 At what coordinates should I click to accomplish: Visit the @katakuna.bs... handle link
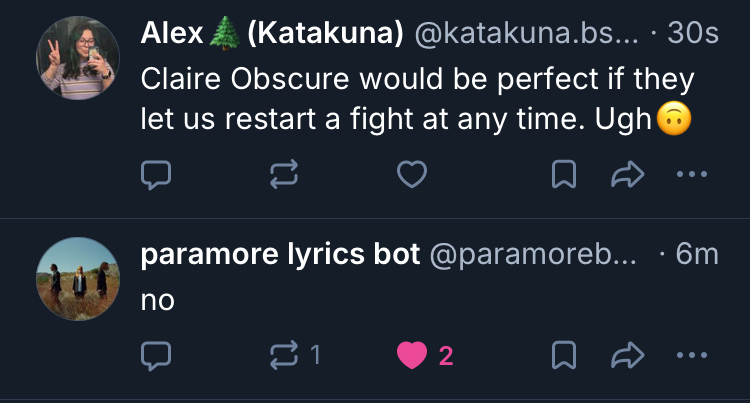pyautogui.click(x=521, y=33)
